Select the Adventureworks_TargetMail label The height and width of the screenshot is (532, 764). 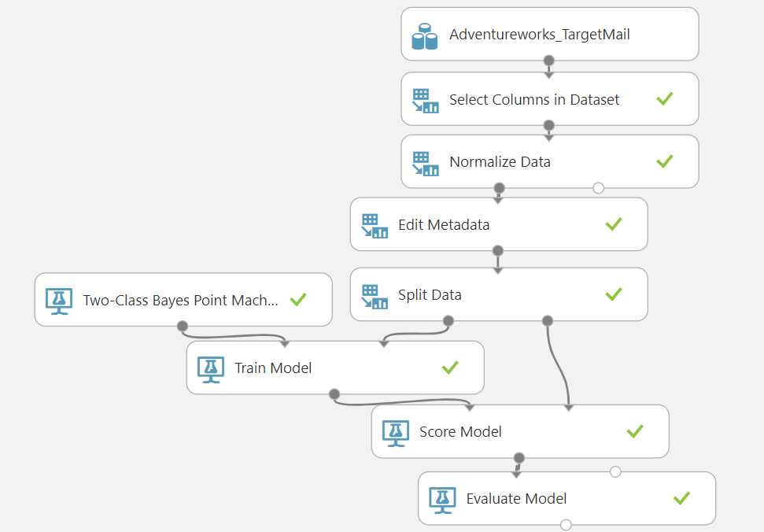pos(540,35)
